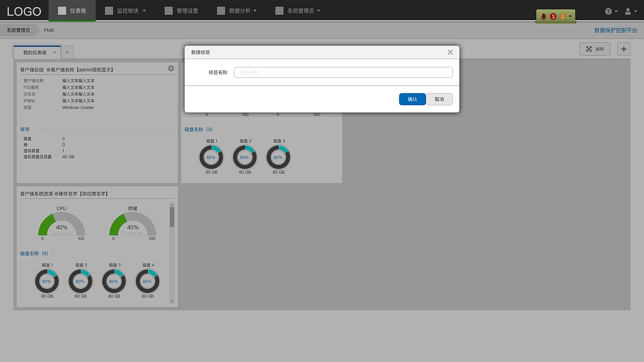Open the 系统管理员 navigation menu
This screenshot has width=644, height=362.
tap(297, 11)
